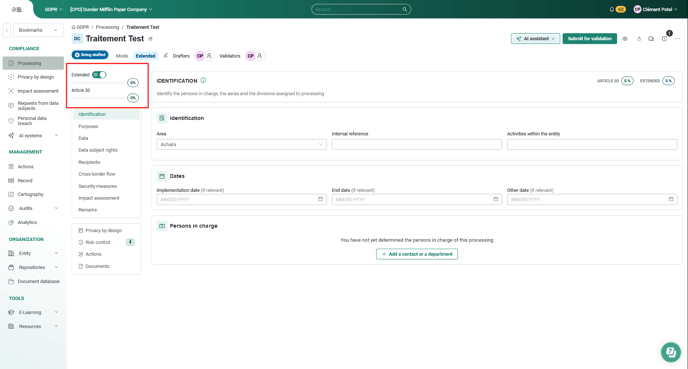Open Cross-border flow section
The width and height of the screenshot is (688, 369).
(x=97, y=174)
